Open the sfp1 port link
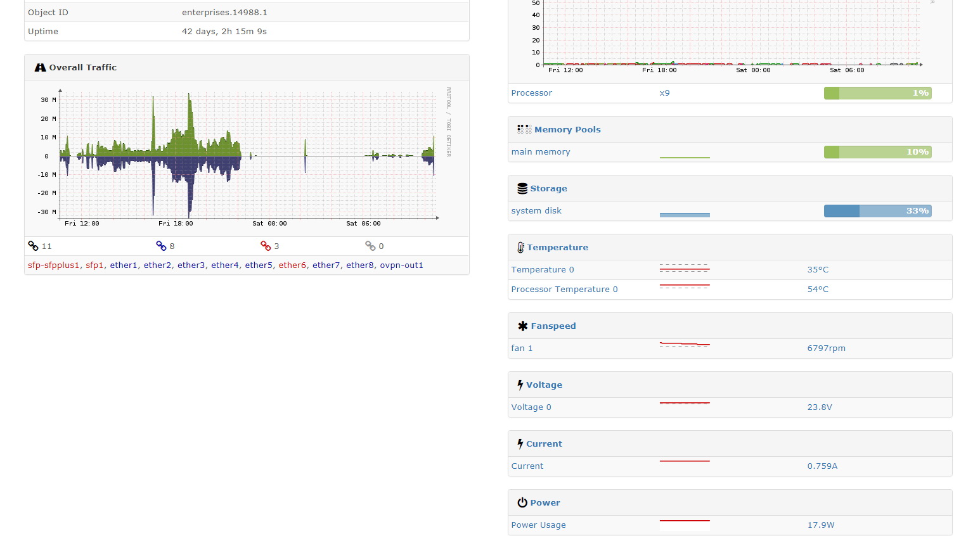 [x=94, y=265]
